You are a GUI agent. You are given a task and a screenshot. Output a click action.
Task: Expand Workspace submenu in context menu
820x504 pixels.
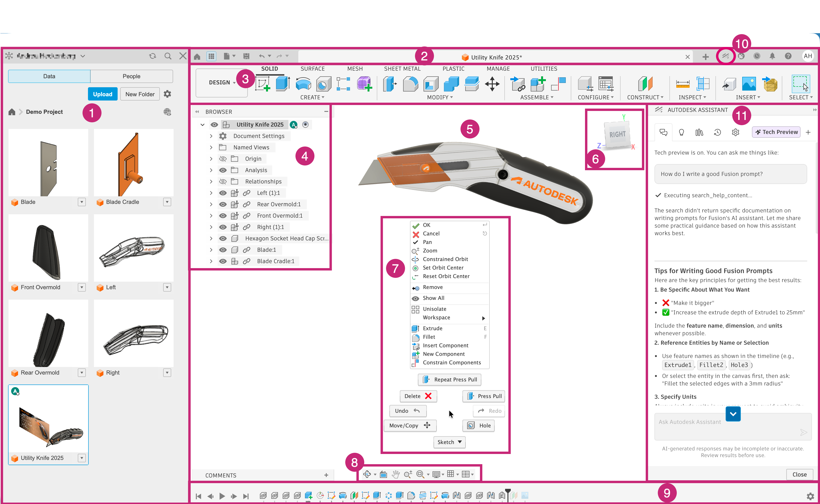click(449, 318)
